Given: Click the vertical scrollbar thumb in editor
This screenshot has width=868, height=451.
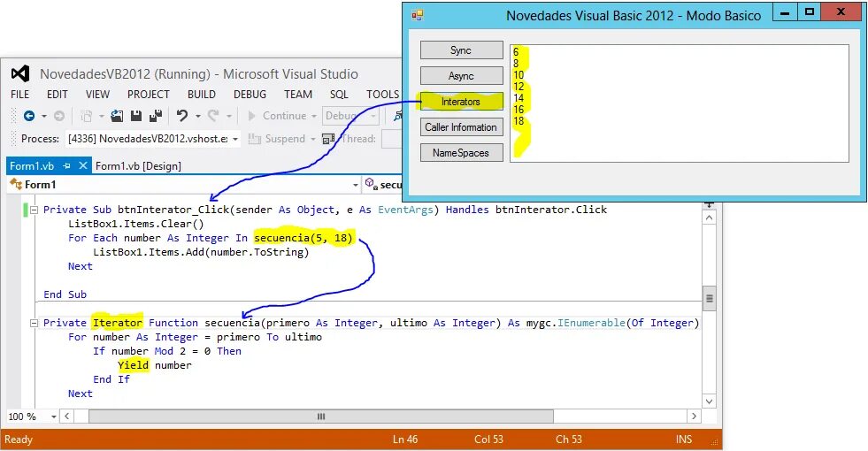Looking at the screenshot, I should click(709, 299).
